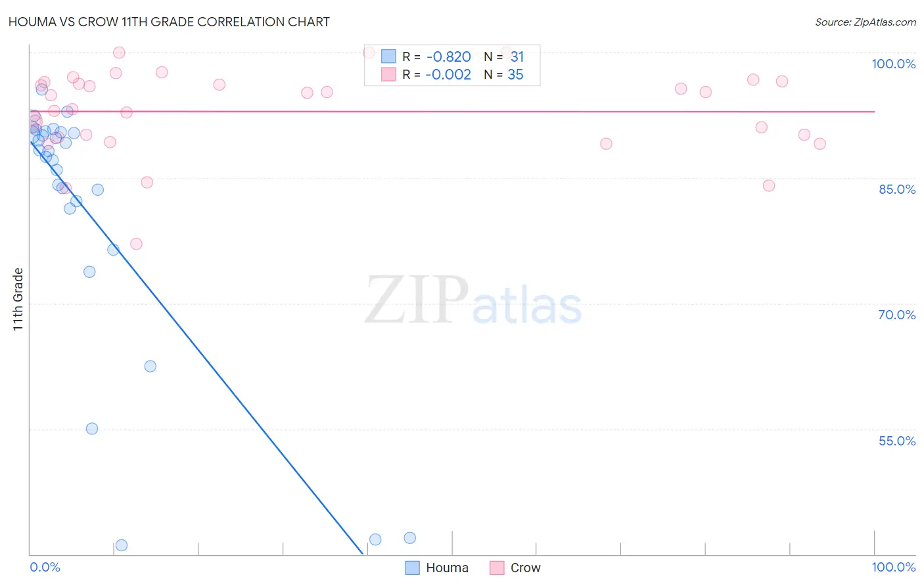Click the chart title Houma vs Crow

(169, 22)
